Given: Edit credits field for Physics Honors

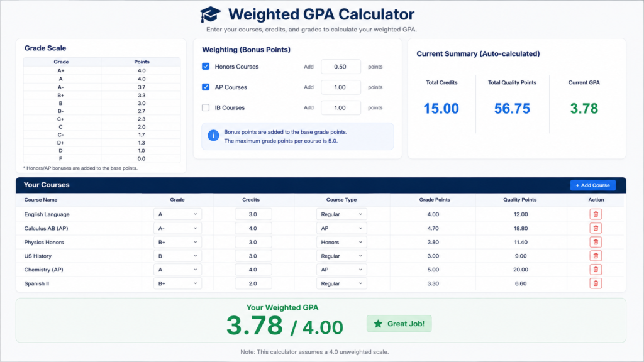Looking at the screenshot, I should [253, 242].
